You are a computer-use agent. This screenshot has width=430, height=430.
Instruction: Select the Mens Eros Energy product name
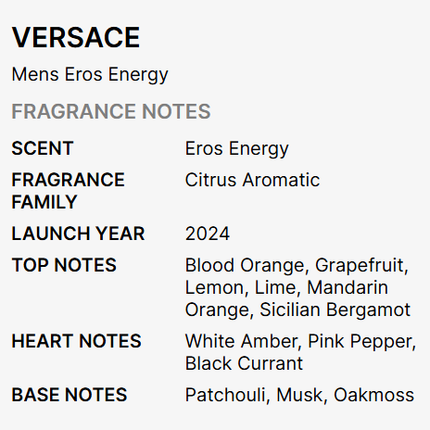coord(90,75)
